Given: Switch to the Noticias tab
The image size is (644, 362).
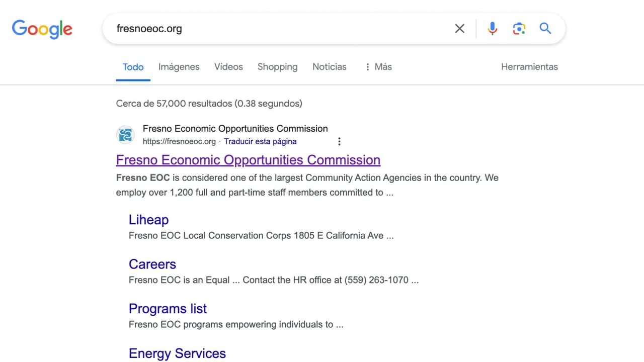Looking at the screenshot, I should click(329, 66).
